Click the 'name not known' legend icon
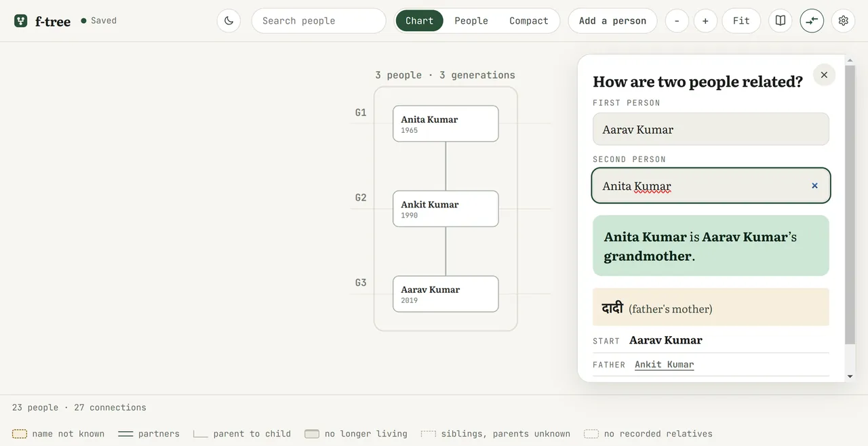This screenshot has height=446, width=868. pos(20,434)
